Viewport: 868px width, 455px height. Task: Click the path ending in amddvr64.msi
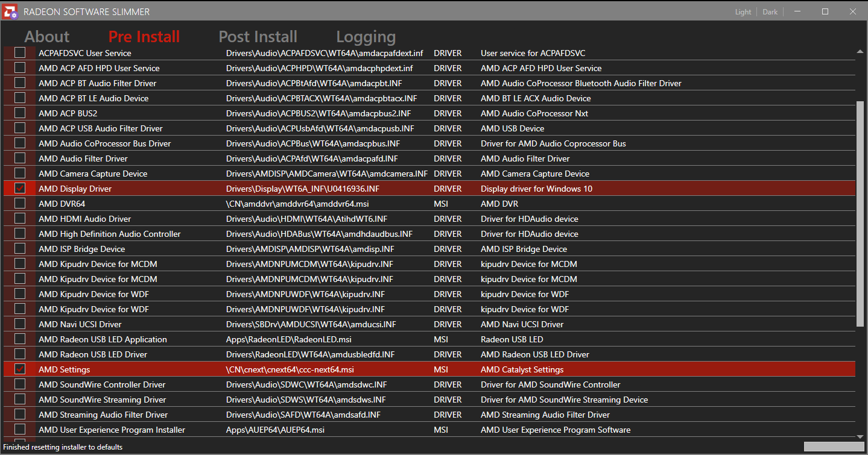click(297, 204)
